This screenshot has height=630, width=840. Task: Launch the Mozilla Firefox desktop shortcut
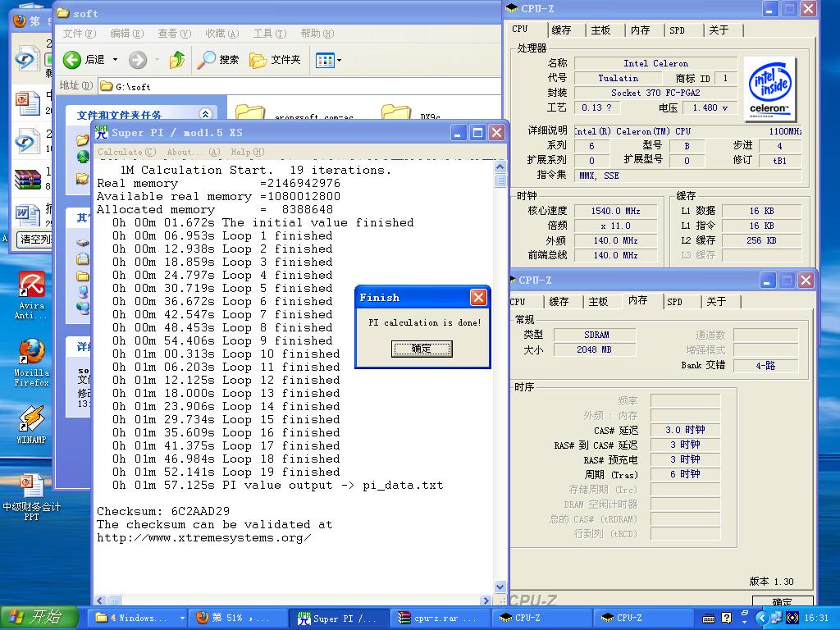click(31, 363)
